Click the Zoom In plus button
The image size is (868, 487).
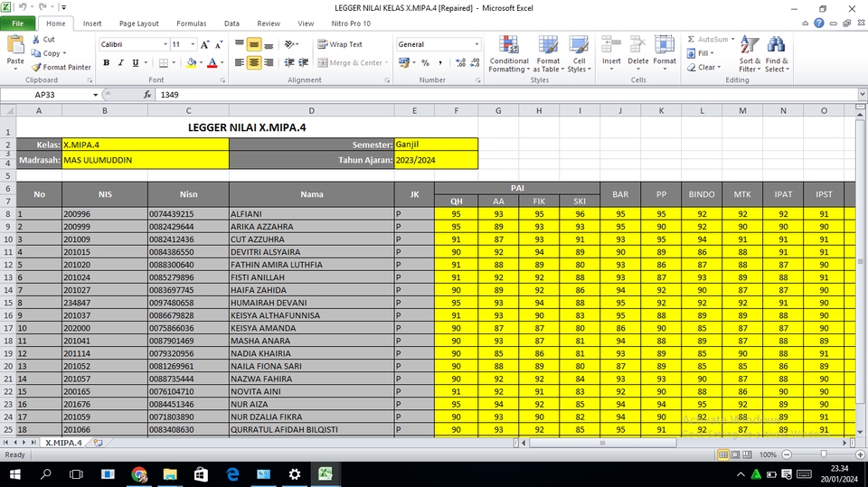[860, 454]
